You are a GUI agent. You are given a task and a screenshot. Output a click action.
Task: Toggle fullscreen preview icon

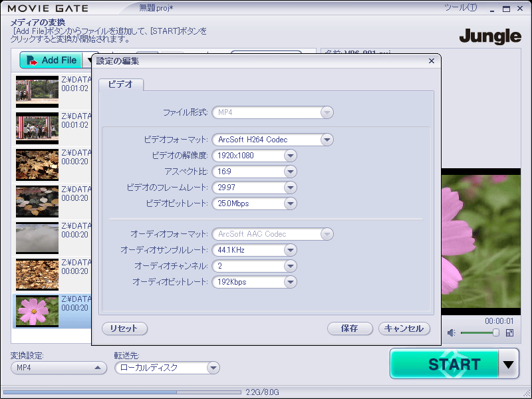[x=509, y=333]
